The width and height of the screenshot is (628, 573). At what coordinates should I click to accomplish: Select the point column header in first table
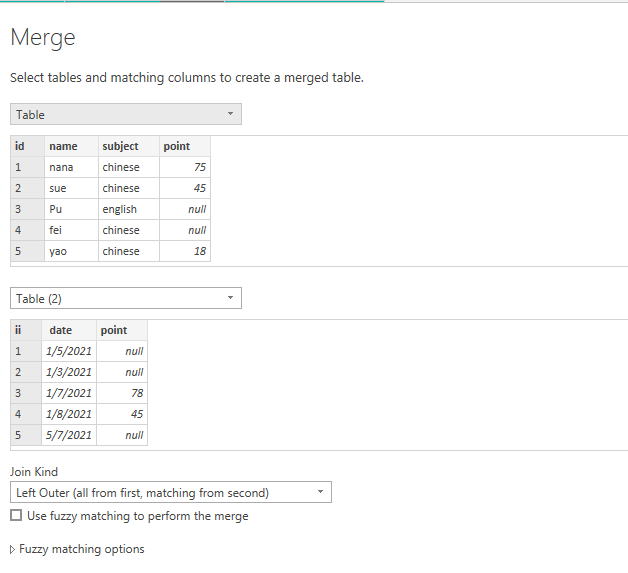click(x=185, y=146)
